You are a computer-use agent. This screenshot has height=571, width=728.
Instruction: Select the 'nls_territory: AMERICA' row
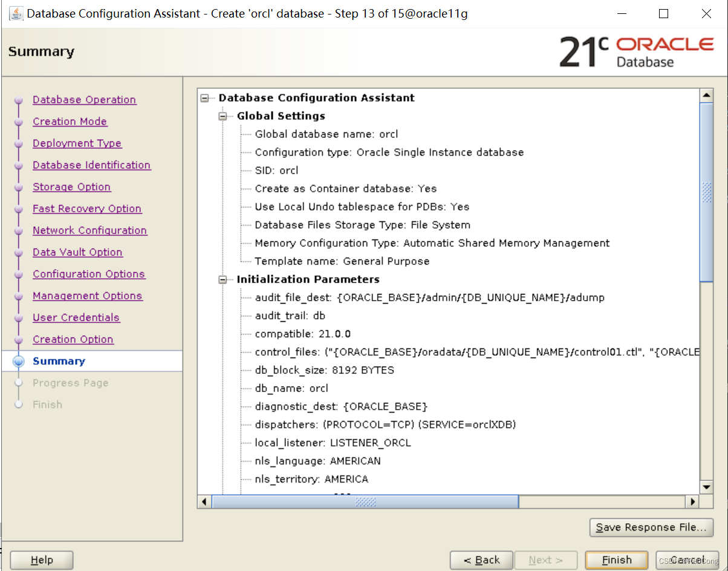point(311,479)
